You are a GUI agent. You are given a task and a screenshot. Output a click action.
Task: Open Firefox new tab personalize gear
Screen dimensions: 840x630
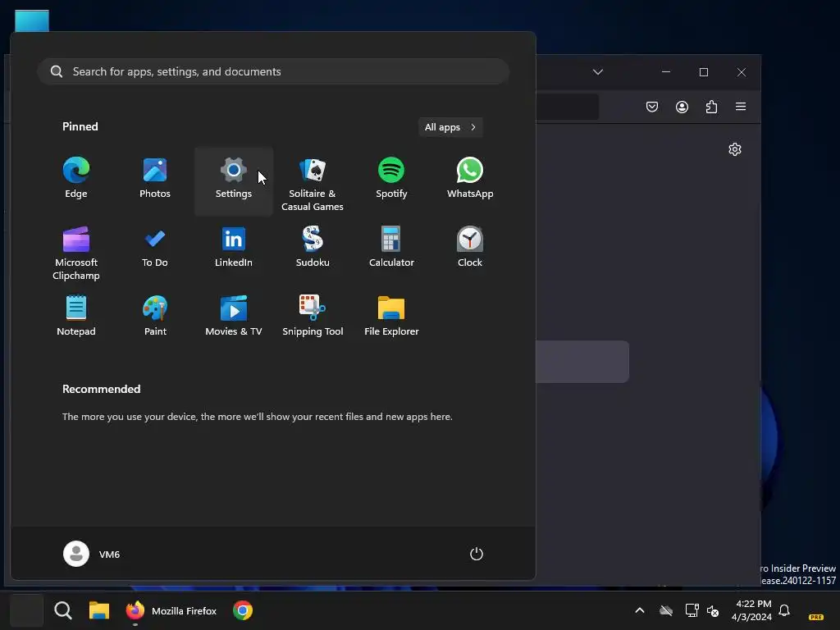735,149
